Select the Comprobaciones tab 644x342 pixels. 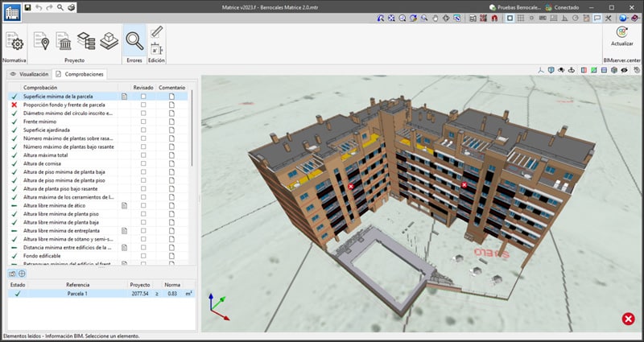coord(80,74)
